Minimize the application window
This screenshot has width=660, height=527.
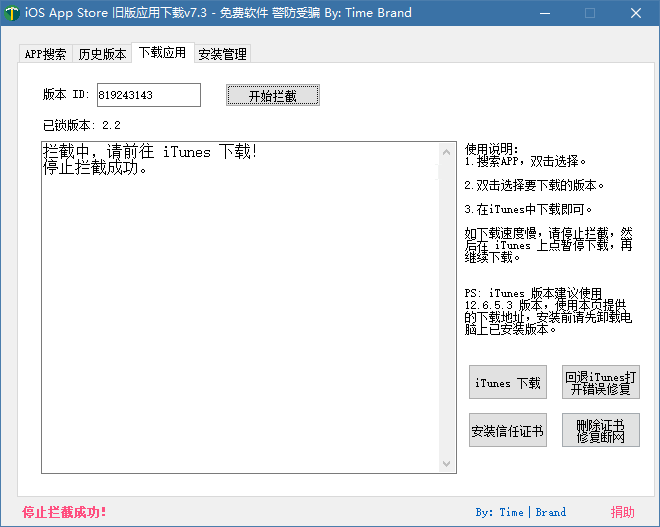[x=545, y=13]
